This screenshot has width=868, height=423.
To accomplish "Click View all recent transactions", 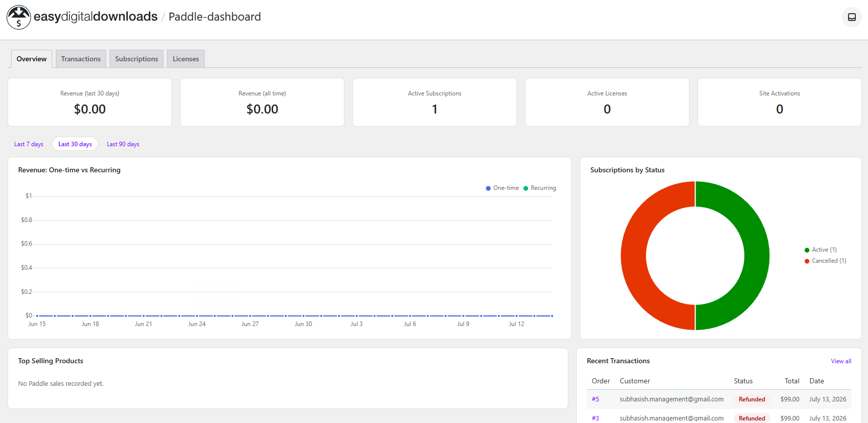I will (x=841, y=361).
